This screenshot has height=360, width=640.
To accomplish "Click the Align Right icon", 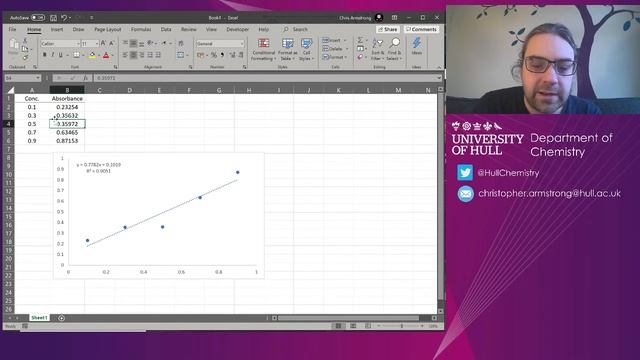I will click(142, 55).
